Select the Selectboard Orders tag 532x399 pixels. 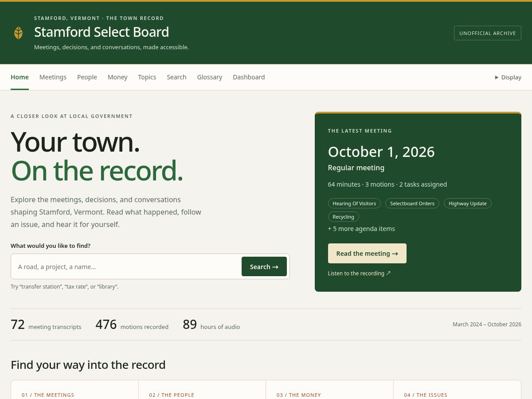(412, 203)
